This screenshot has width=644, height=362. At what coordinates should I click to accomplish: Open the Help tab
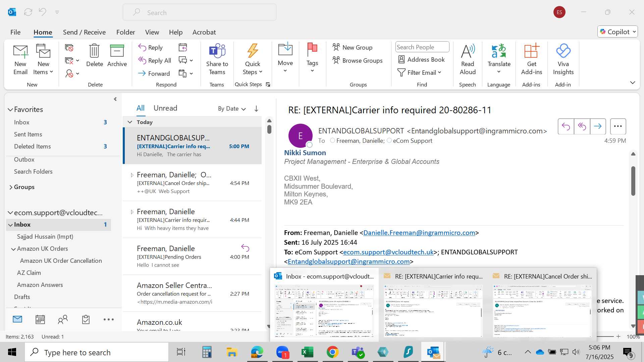[x=176, y=32]
